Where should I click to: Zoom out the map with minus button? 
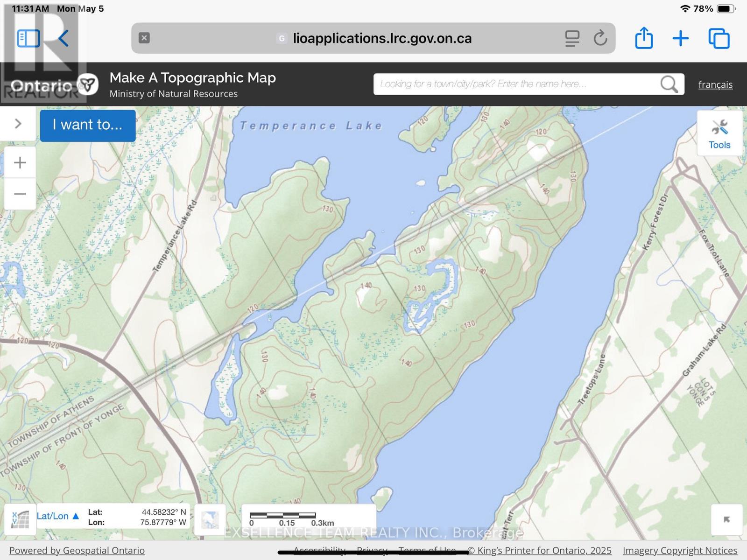click(x=20, y=194)
